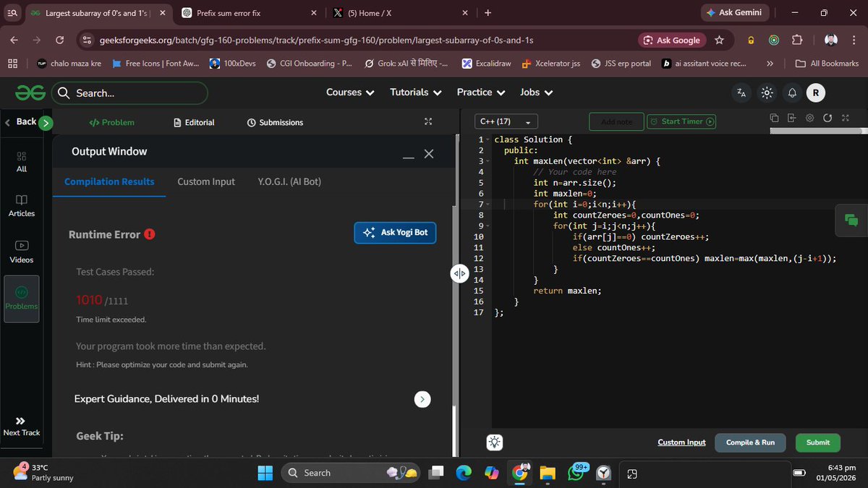Click the Back link

tap(20, 121)
